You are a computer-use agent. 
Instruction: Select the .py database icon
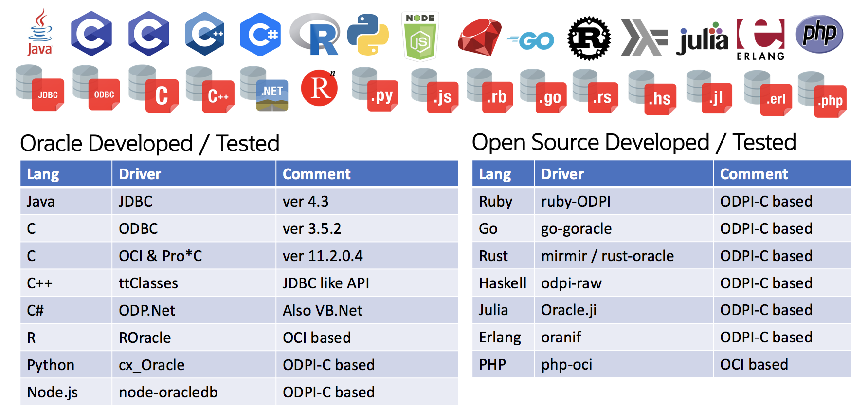[x=375, y=89]
